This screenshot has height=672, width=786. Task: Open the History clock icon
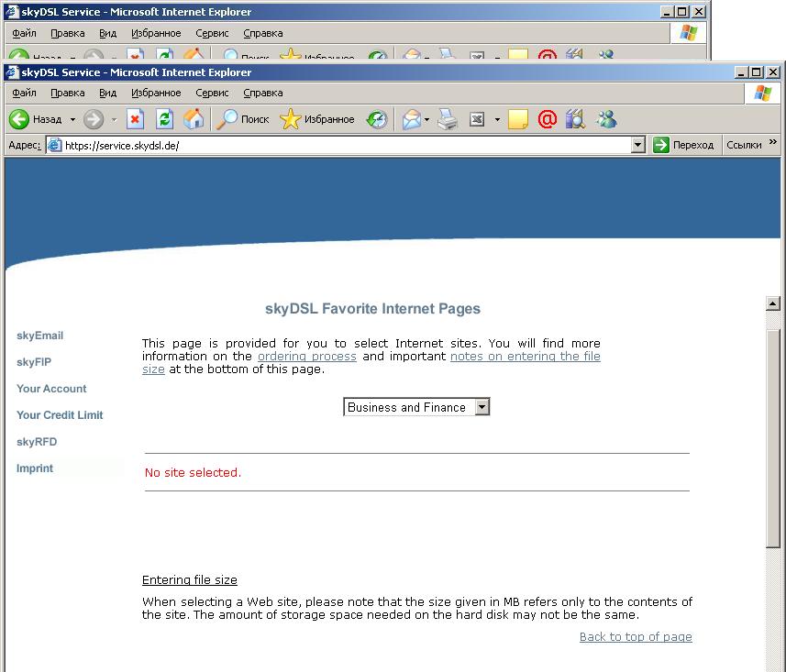pos(377,119)
